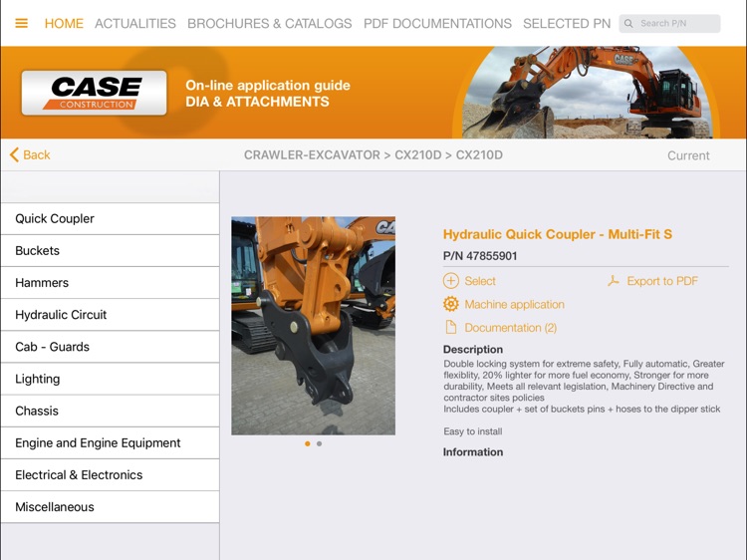Click the quick coupler product photo
The height and width of the screenshot is (560, 747).
pyautogui.click(x=313, y=326)
